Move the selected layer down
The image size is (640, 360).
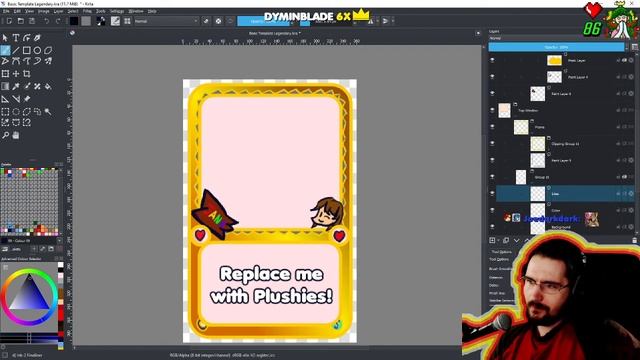516,240
